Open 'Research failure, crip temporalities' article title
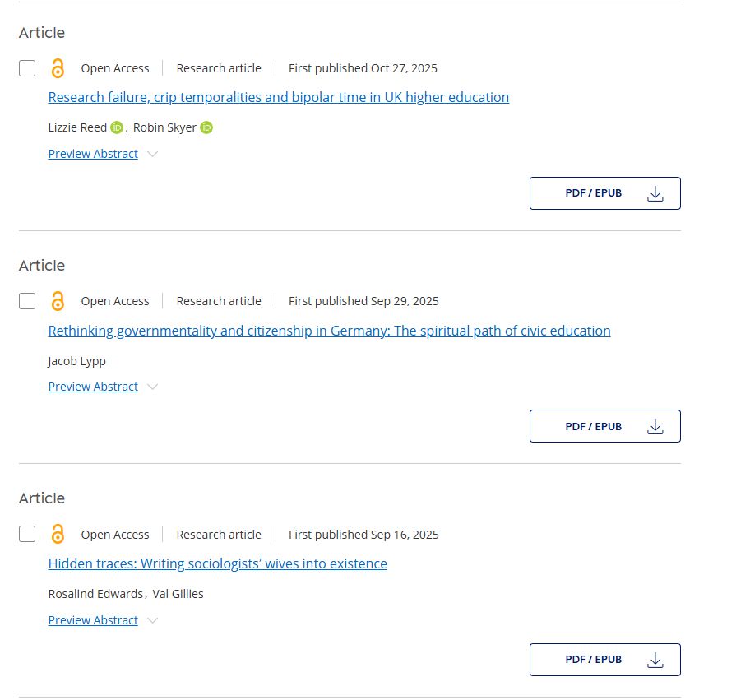The height and width of the screenshot is (700, 750). (278, 97)
